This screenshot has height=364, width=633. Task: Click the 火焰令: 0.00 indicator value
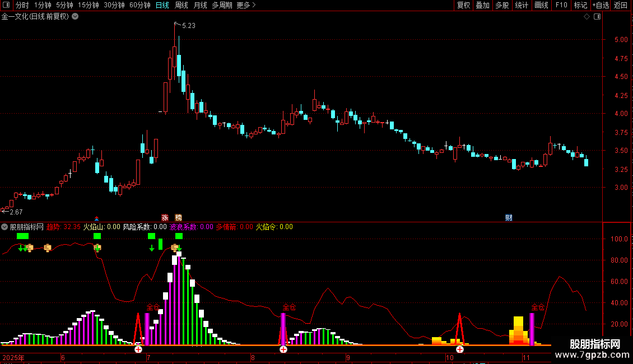pyautogui.click(x=274, y=227)
